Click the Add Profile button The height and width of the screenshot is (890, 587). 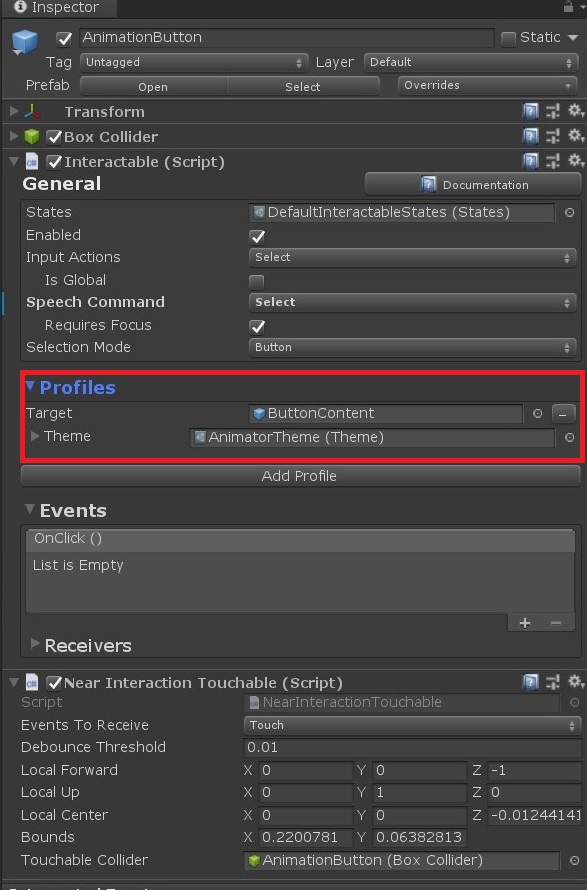click(x=300, y=476)
